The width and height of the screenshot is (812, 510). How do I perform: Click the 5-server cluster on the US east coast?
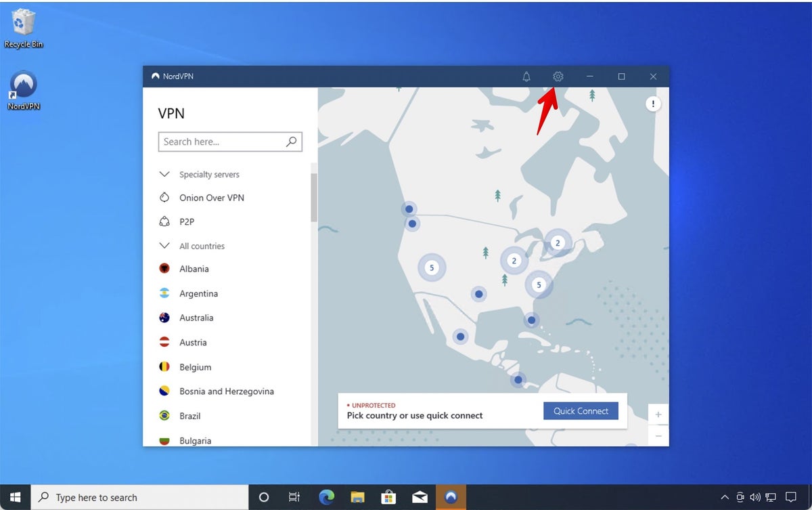click(x=539, y=285)
